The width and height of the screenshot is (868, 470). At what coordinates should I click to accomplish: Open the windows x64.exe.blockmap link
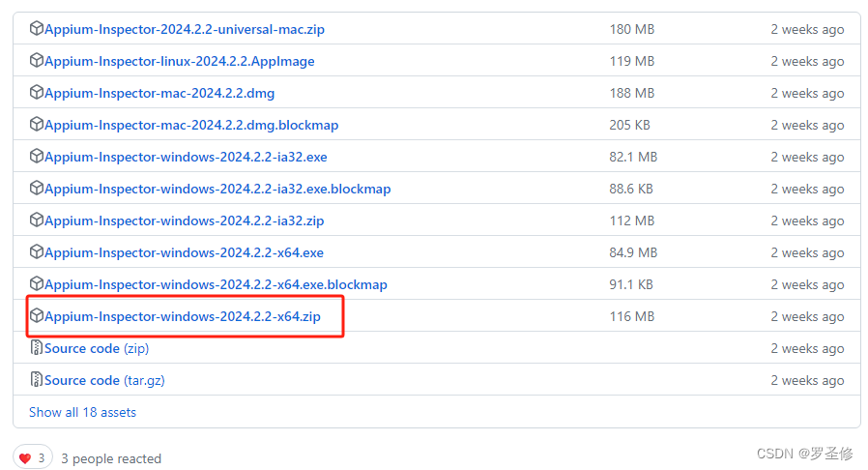click(216, 285)
